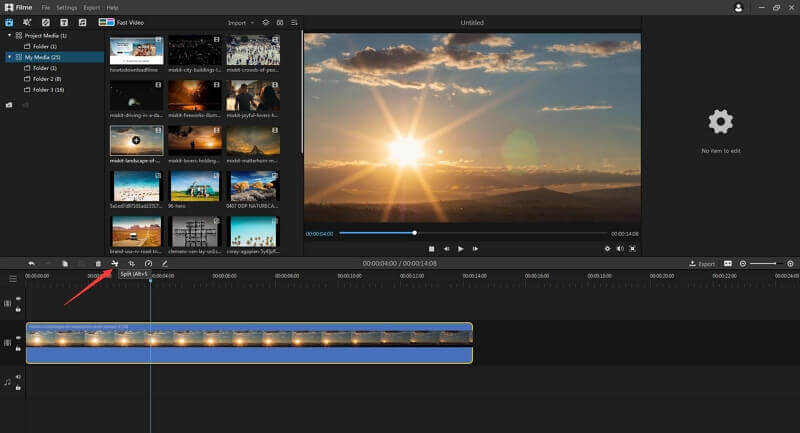This screenshot has height=433, width=800.
Task: Open the Media library tab icon
Action: click(x=9, y=22)
